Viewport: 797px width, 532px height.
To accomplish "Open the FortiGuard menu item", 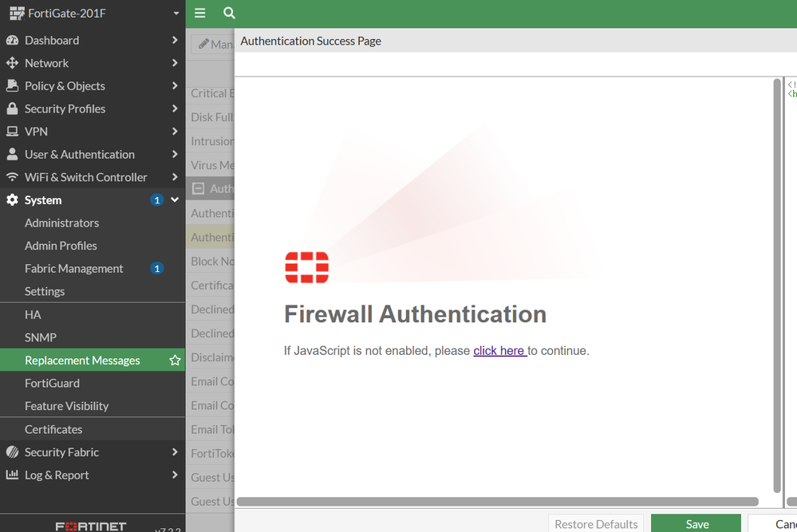I will 93,383.
